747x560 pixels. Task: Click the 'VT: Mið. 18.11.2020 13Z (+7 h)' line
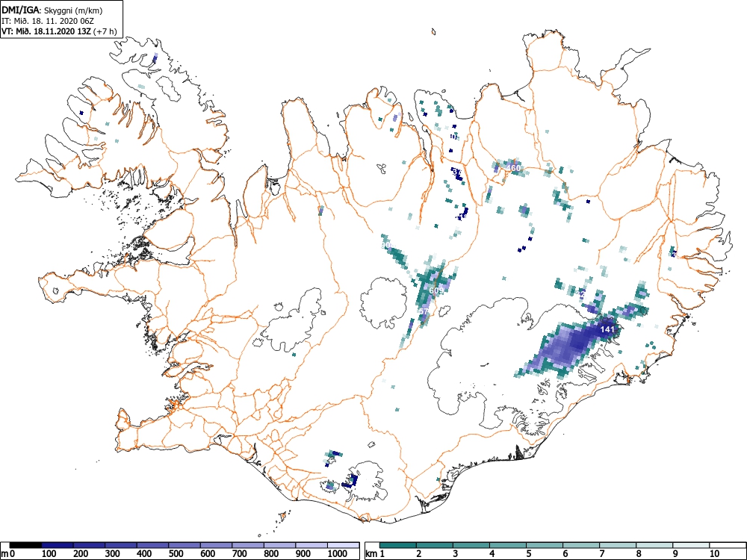(59, 31)
